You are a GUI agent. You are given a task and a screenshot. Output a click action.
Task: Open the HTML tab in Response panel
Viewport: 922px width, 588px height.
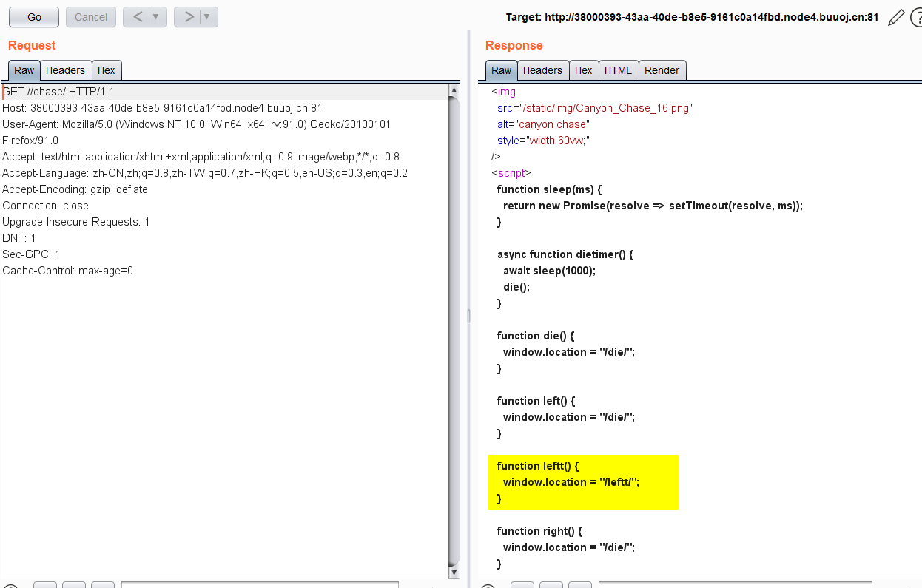618,70
